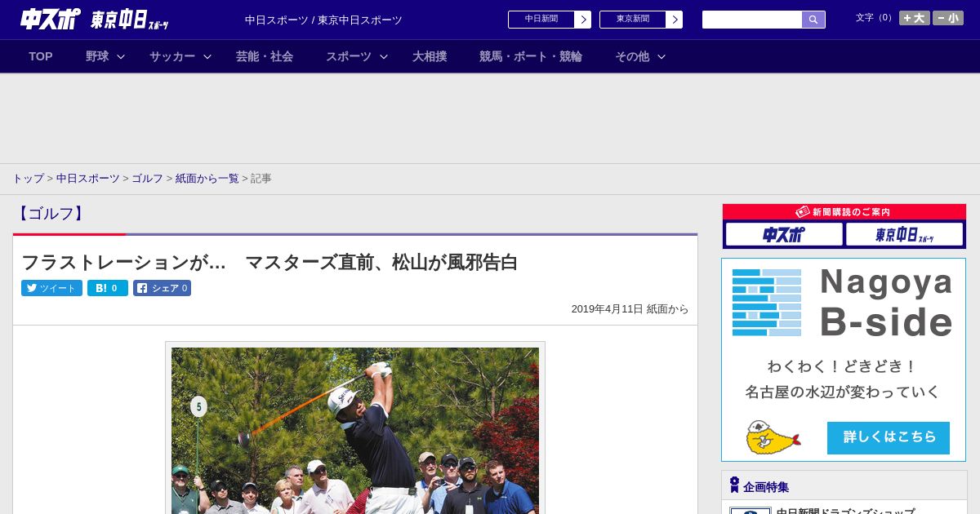
Task: Open the 中スポ logo homepage
Action: click(50, 19)
